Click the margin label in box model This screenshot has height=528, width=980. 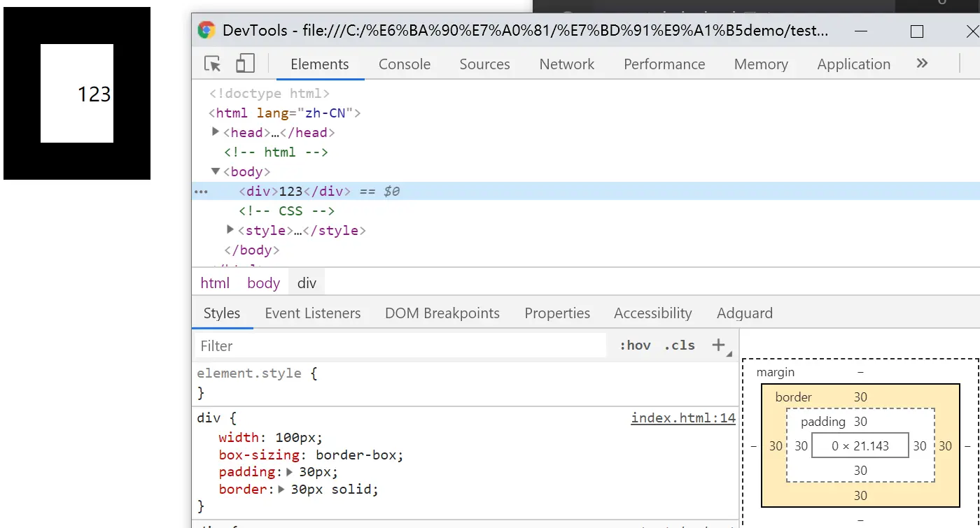(776, 372)
